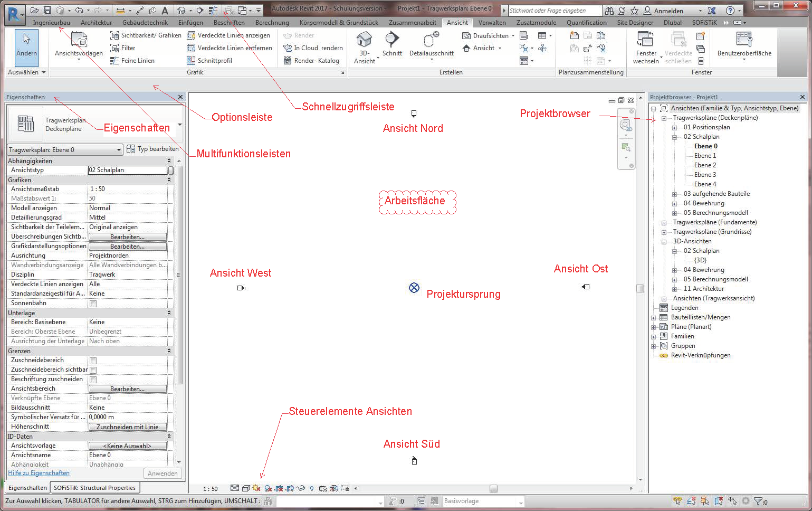Image resolution: width=812 pixels, height=511 pixels.
Task: Click the Filter icon in Grafik panel
Action: (114, 48)
